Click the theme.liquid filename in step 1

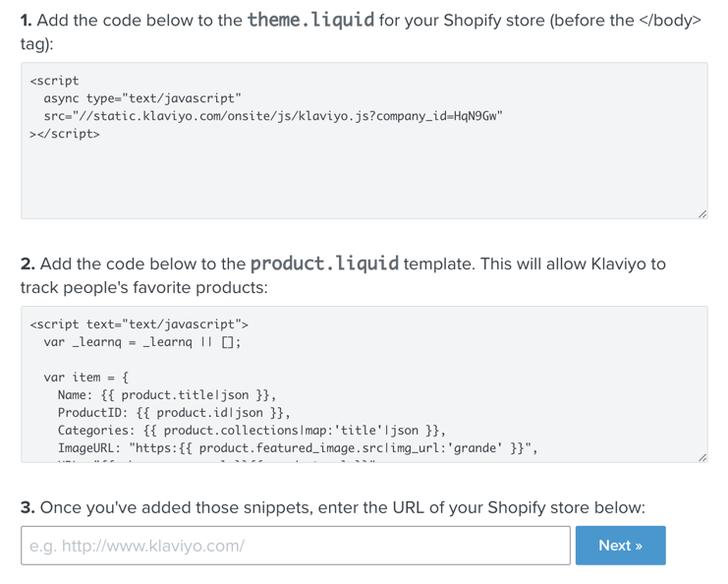coord(310,20)
